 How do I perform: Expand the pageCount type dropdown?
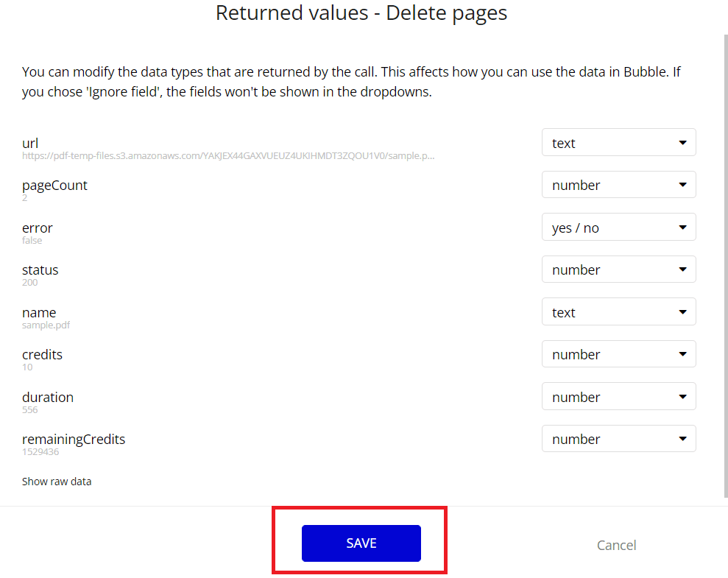click(x=618, y=186)
